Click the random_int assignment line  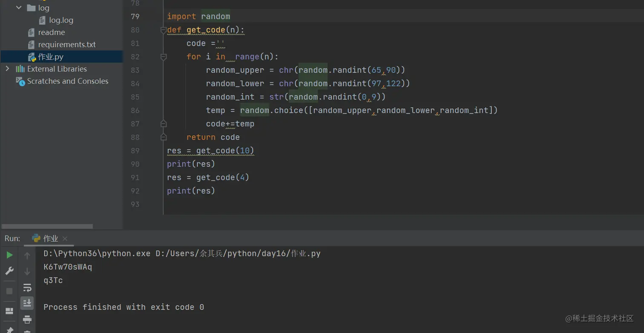296,97
